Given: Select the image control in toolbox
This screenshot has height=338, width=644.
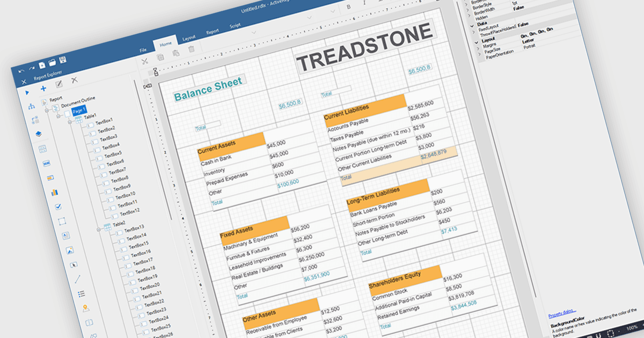Looking at the screenshot, I should [x=69, y=249].
